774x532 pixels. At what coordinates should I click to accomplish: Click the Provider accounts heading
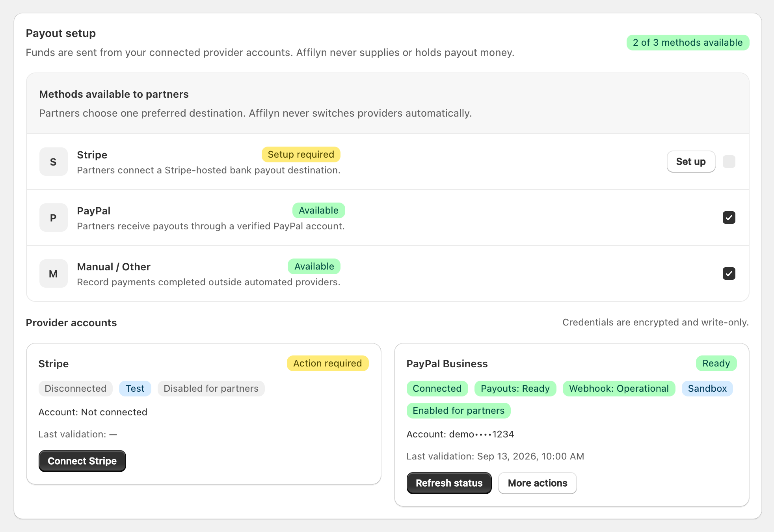tap(71, 323)
